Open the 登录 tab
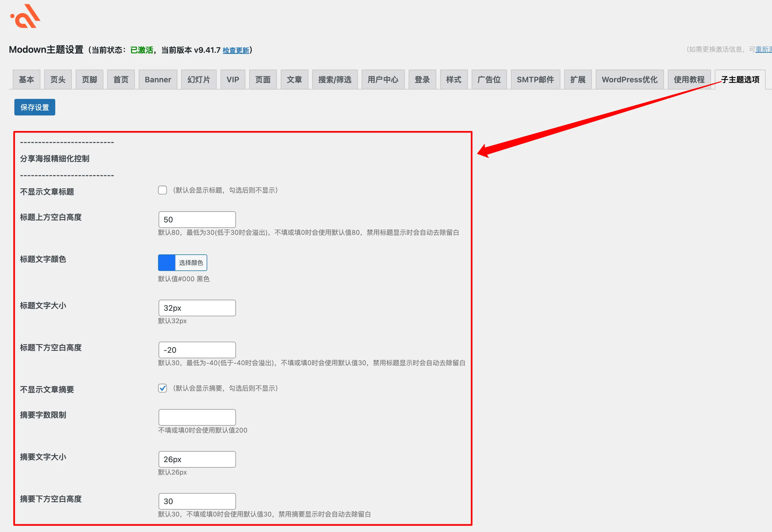The image size is (772, 532). (422, 80)
